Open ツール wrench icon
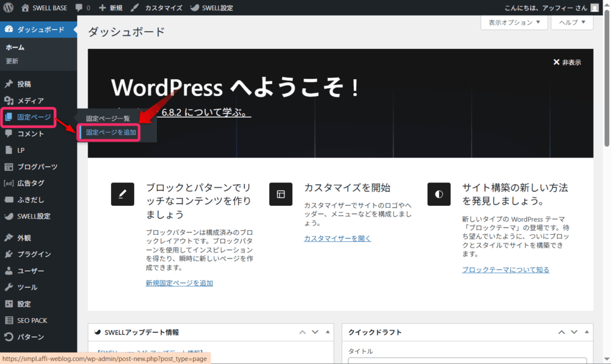Screen dimensions: 611x364 pos(8,287)
